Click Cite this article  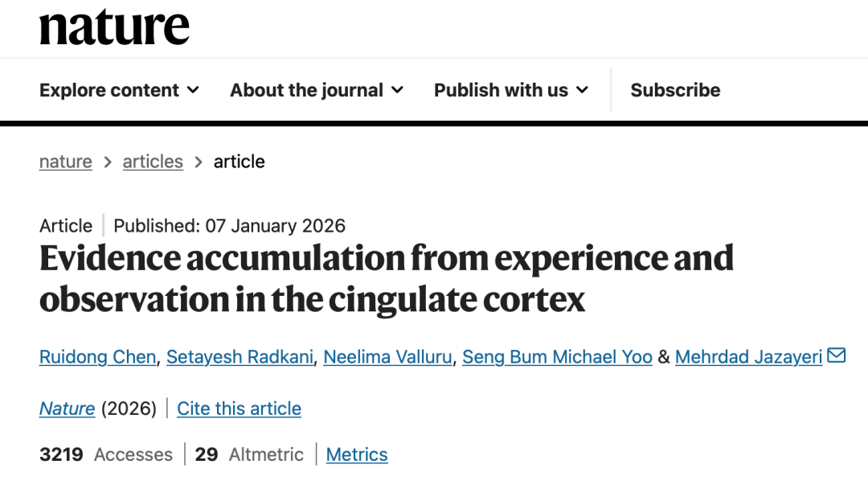[x=239, y=409]
